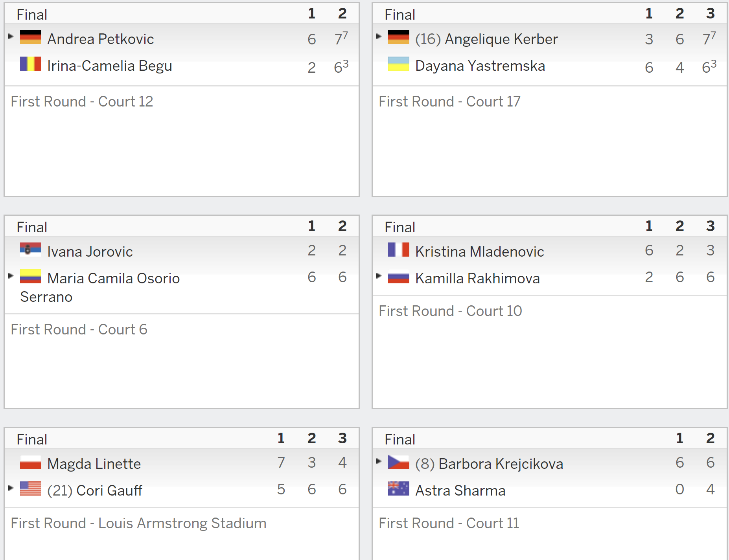Click the winner arrow beside Cori Gauff
Viewport: 729px width, 560px height.
[11, 488]
